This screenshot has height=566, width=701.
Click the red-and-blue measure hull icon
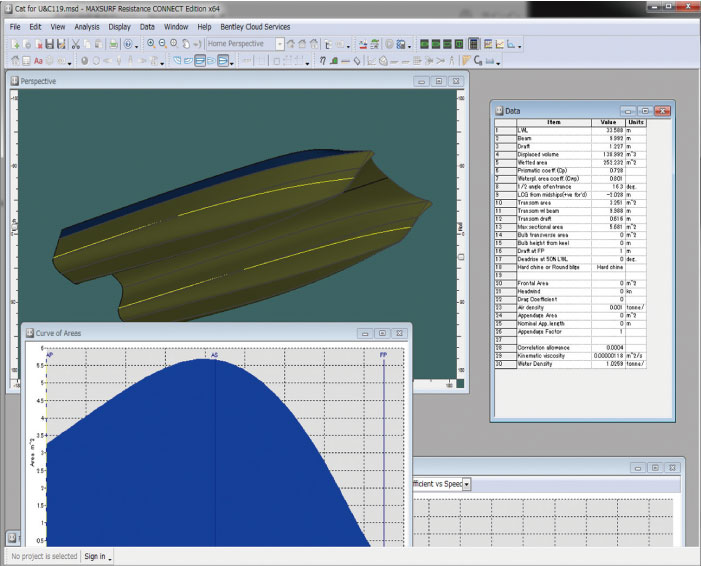coord(363,44)
